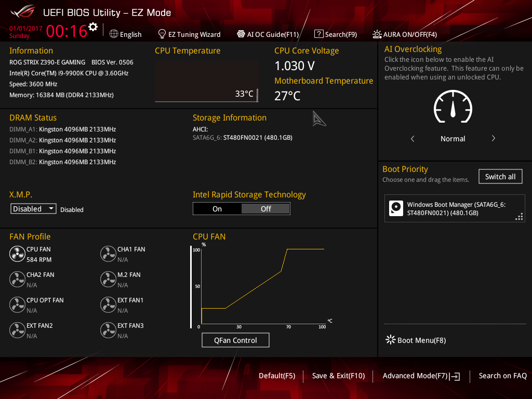Click the ROG logo in the header
Image resolution: width=532 pixels, height=399 pixels.
coord(23,12)
